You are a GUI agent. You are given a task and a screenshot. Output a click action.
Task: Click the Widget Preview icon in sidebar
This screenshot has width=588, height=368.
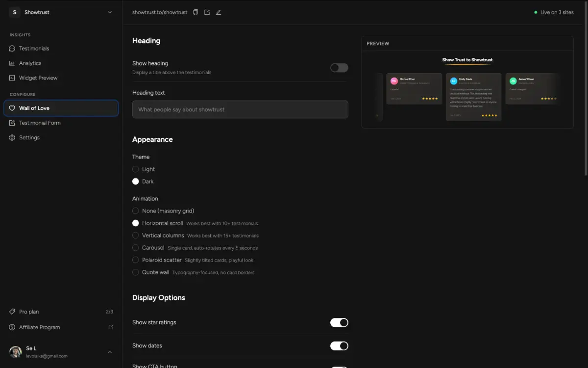click(12, 78)
